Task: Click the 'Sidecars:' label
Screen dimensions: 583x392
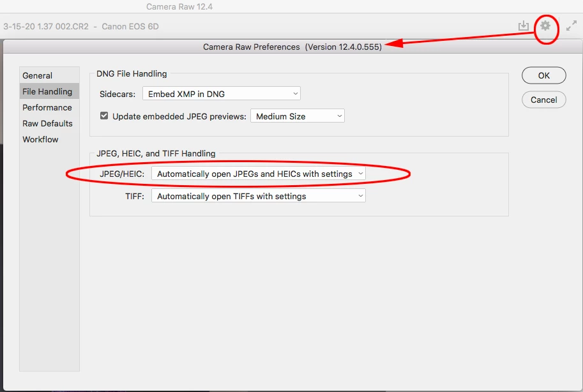Action: 117,94
